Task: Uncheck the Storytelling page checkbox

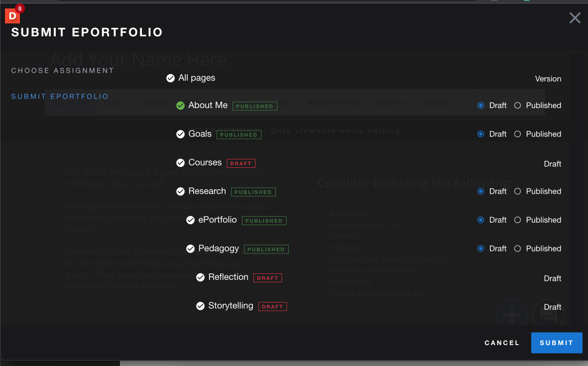Action: [200, 306]
